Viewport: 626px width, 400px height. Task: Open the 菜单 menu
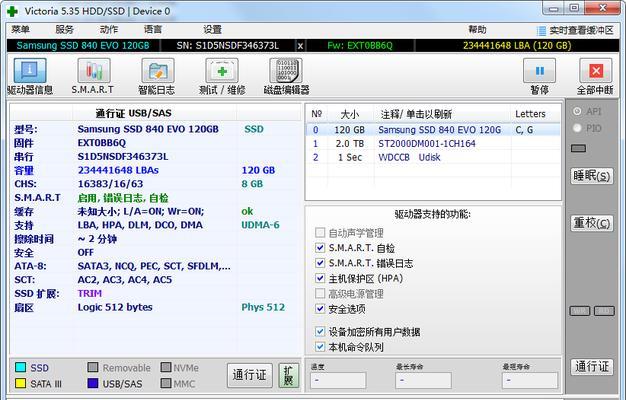(x=20, y=30)
